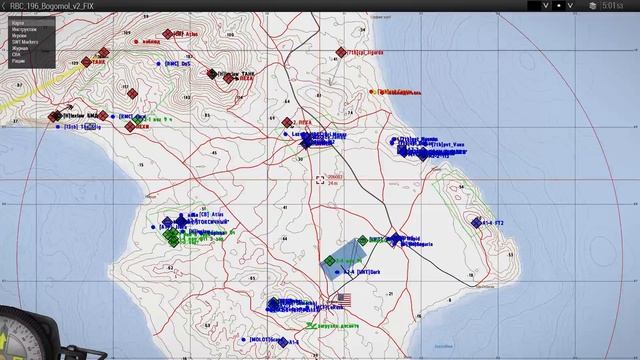This screenshot has width=640, height=360.
Task: Select the red ПЕХИ diamond marker
Action: 130,127
